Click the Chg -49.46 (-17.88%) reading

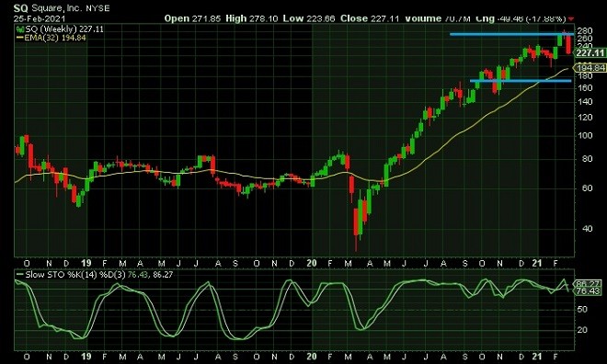[x=521, y=18]
